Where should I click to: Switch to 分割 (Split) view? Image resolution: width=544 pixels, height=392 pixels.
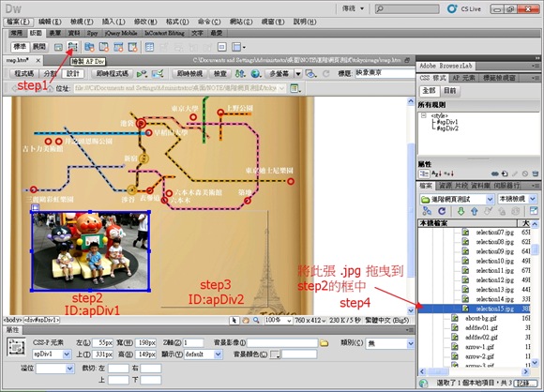(x=50, y=73)
